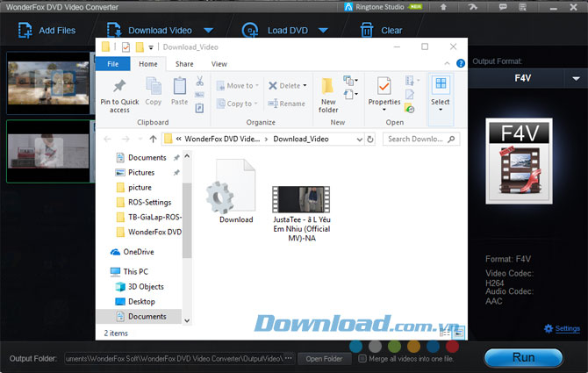Screen dimensions: 588x373
Task: Click the Properties icon in Open group
Action: (x=384, y=86)
